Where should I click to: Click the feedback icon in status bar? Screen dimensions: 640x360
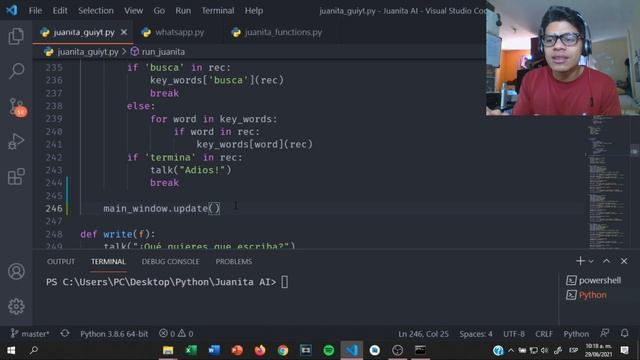(605, 333)
